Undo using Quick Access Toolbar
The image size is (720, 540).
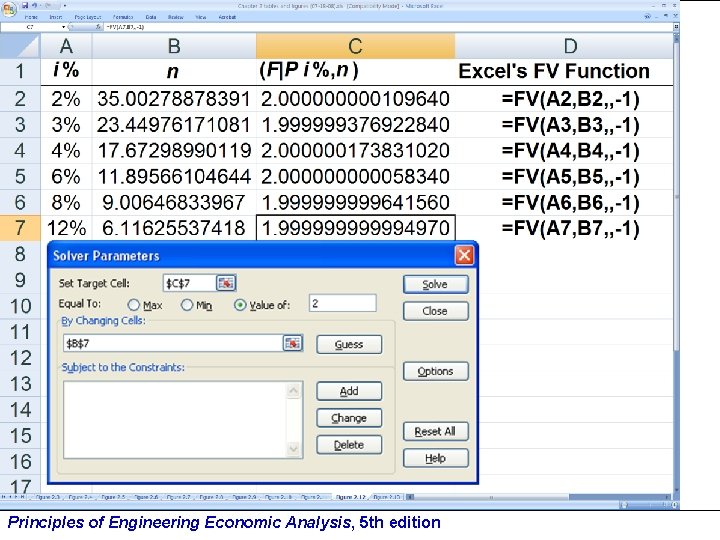click(35, 6)
